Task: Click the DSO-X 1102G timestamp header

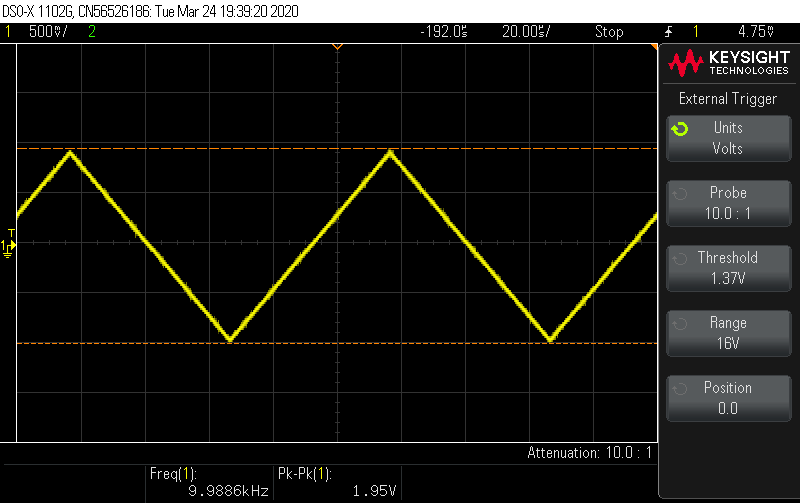Action: click(x=150, y=11)
